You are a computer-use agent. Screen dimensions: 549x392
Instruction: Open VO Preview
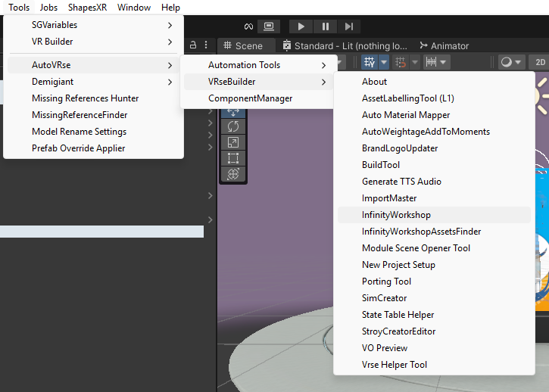pyautogui.click(x=434, y=348)
